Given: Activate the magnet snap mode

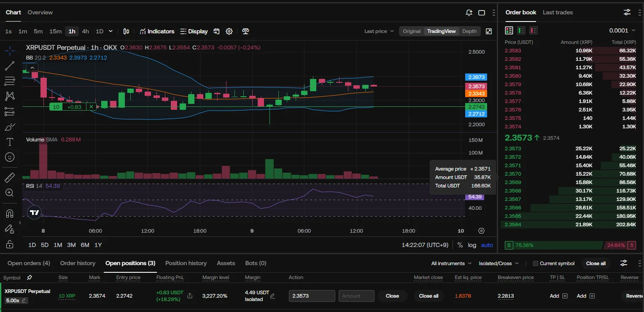Looking at the screenshot, I should pyautogui.click(x=10, y=214).
